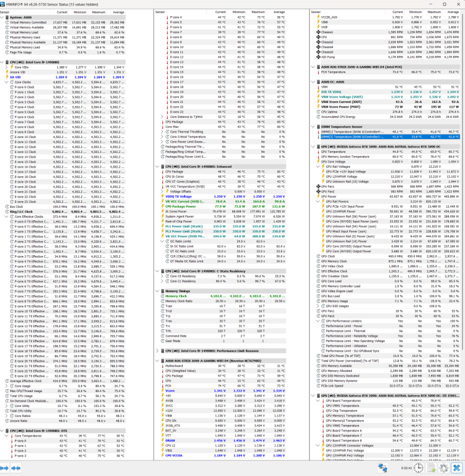Collapse GPU 12VHPWR Connector Voltages group

coord(318,446)
